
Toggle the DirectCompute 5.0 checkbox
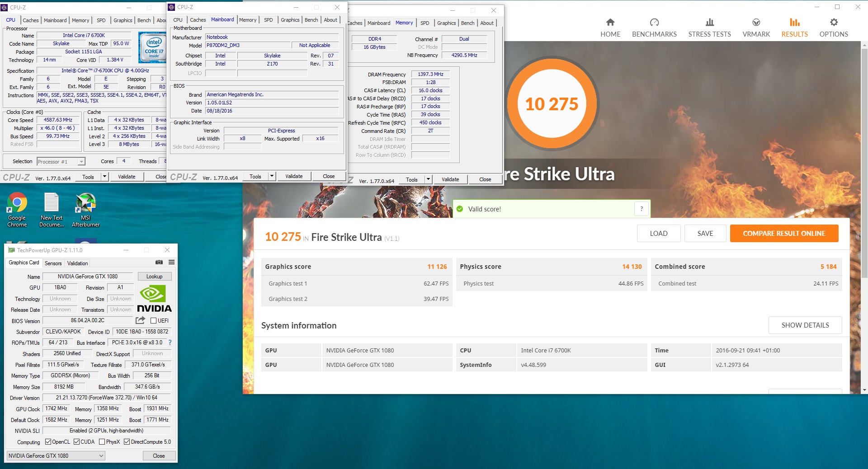pos(127,442)
